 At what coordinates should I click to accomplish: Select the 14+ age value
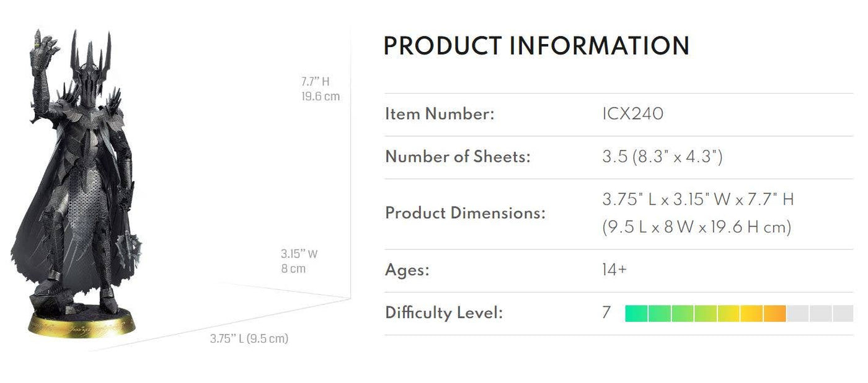614,270
